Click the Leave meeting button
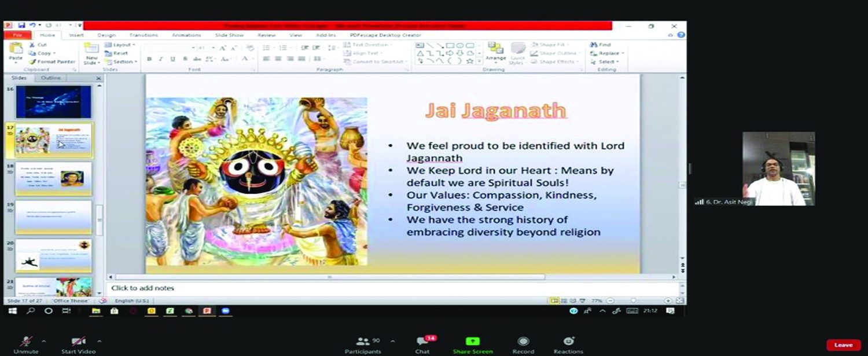Screen dimensions: 868x356 coord(843,345)
